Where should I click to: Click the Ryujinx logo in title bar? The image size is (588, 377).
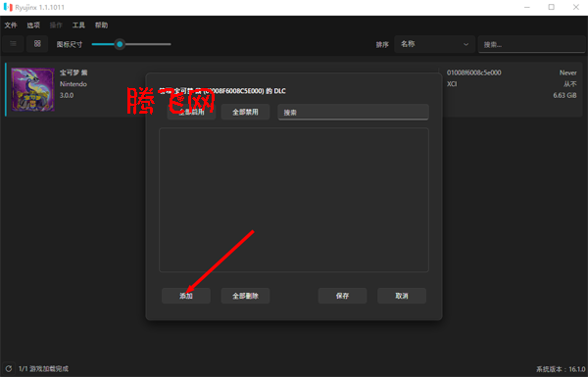pyautogui.click(x=8, y=7)
